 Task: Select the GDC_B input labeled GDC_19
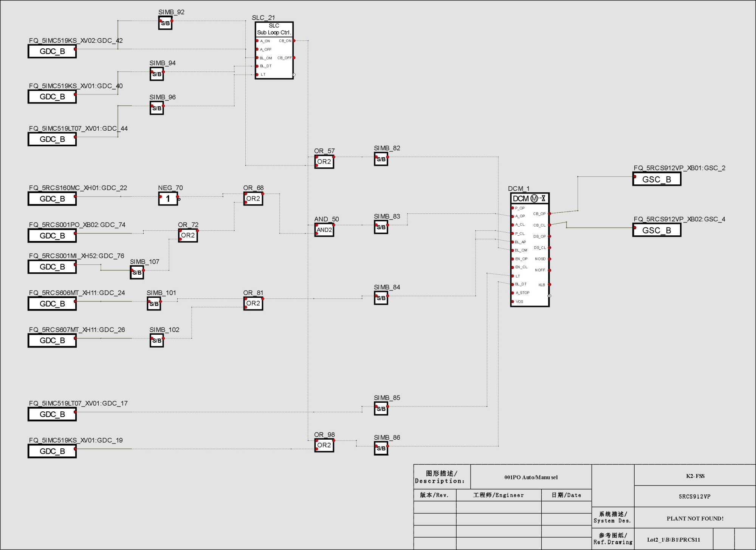(x=52, y=451)
